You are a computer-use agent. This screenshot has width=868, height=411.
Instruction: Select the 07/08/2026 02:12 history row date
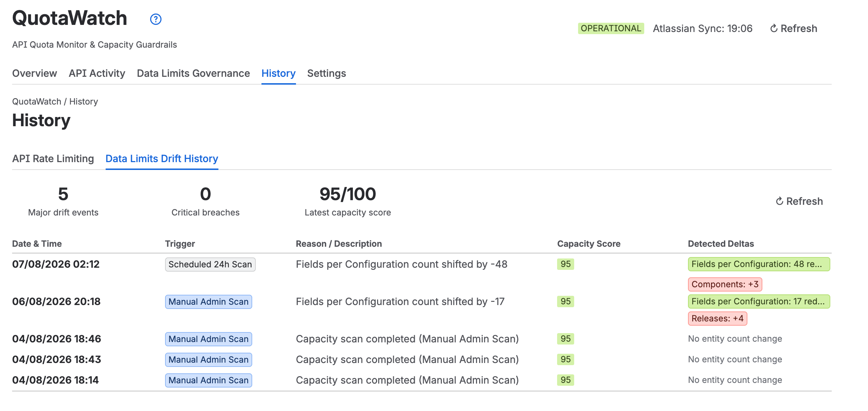coord(56,264)
